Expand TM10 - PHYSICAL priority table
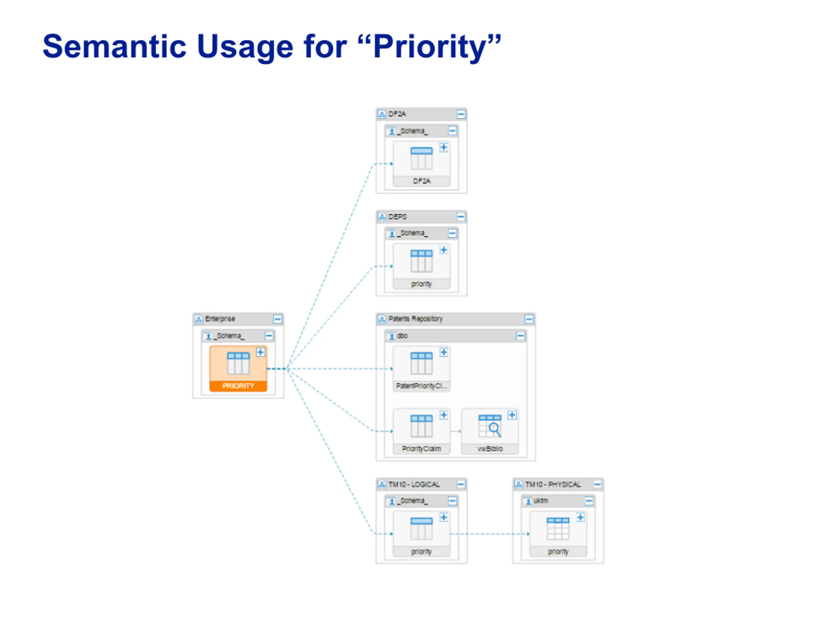 (x=580, y=517)
